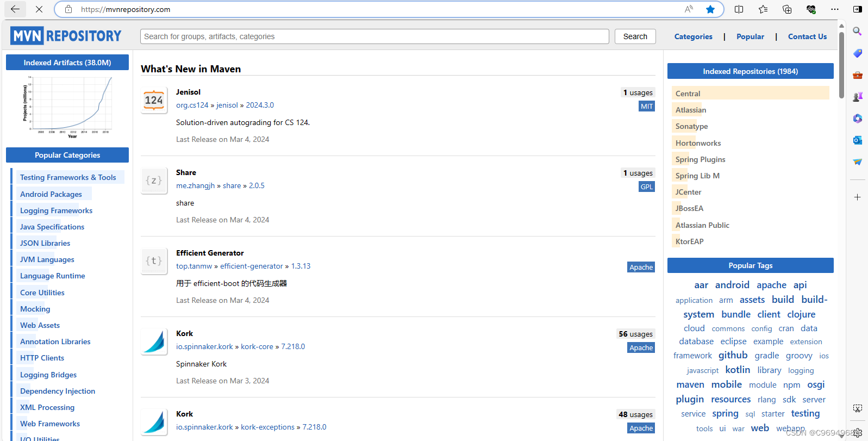This screenshot has height=441, width=868.
Task: Open Mocking category
Action: click(35, 309)
